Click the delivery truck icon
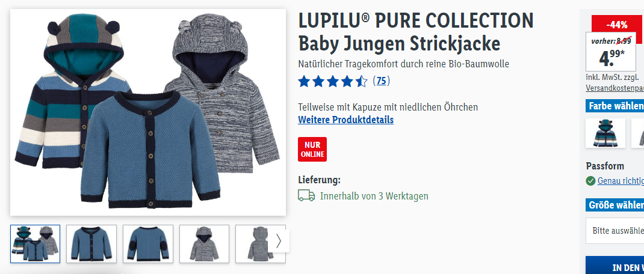Image resolution: width=644 pixels, height=274 pixels. click(x=306, y=196)
